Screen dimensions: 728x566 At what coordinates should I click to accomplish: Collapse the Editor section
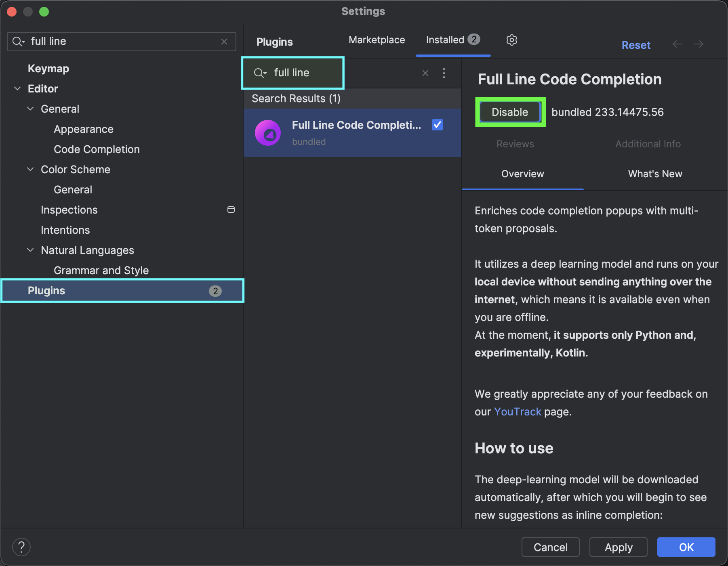[17, 88]
